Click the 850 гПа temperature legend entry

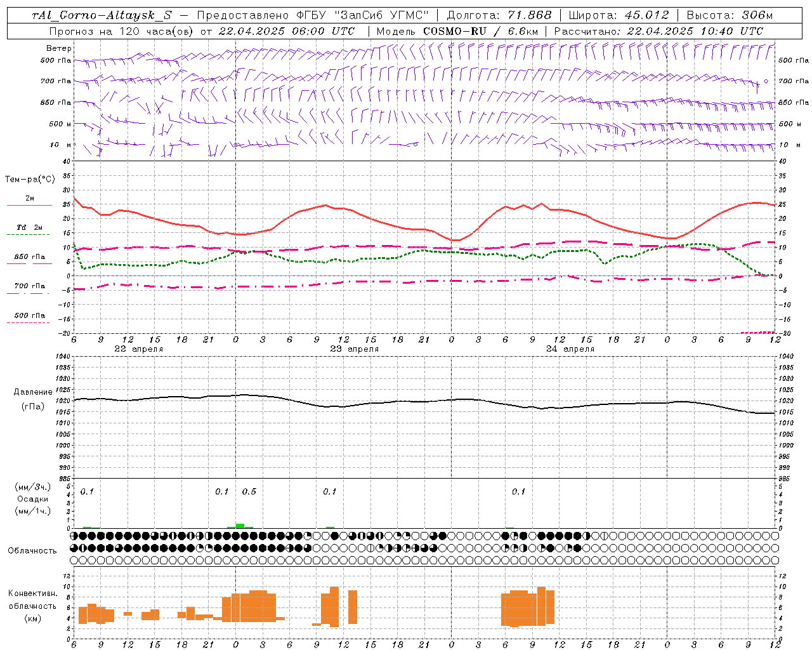click(30, 257)
